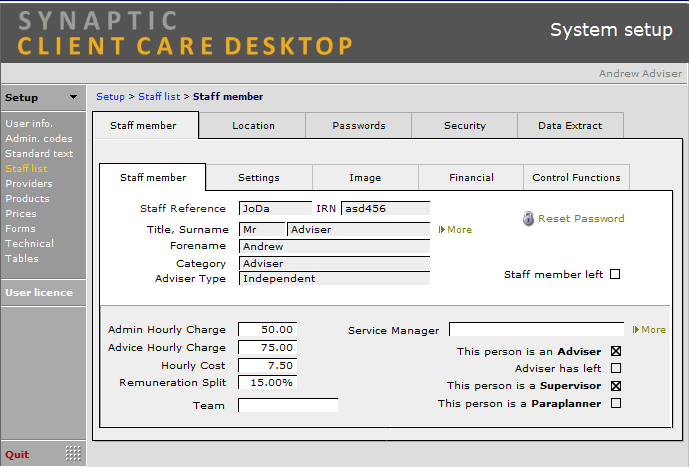Click the arrow icon beside Title More

tap(442, 229)
